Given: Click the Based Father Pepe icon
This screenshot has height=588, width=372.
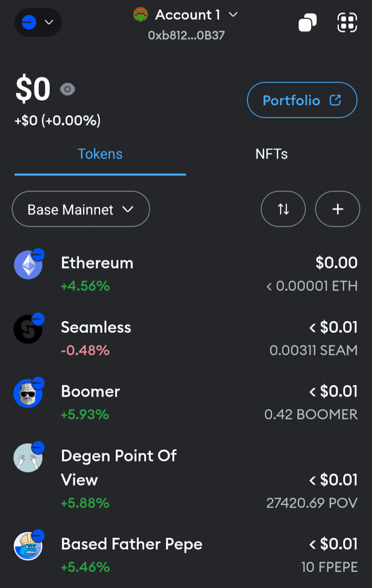Looking at the screenshot, I should [x=28, y=546].
